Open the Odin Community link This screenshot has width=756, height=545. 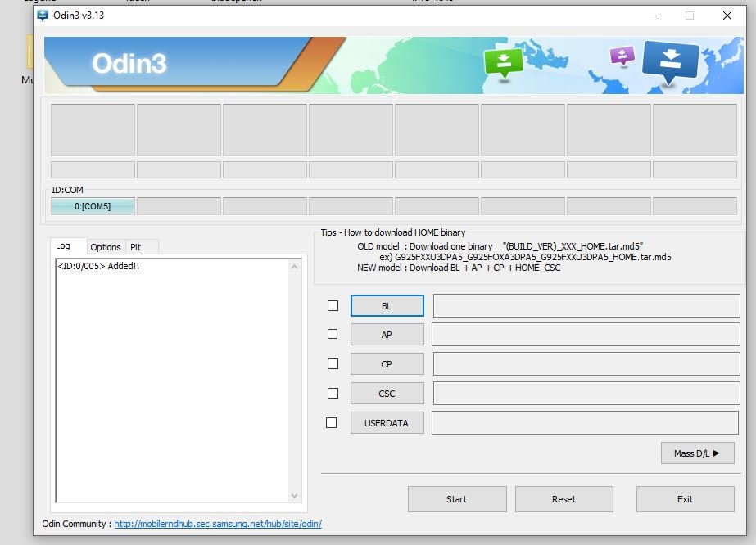pyautogui.click(x=218, y=524)
